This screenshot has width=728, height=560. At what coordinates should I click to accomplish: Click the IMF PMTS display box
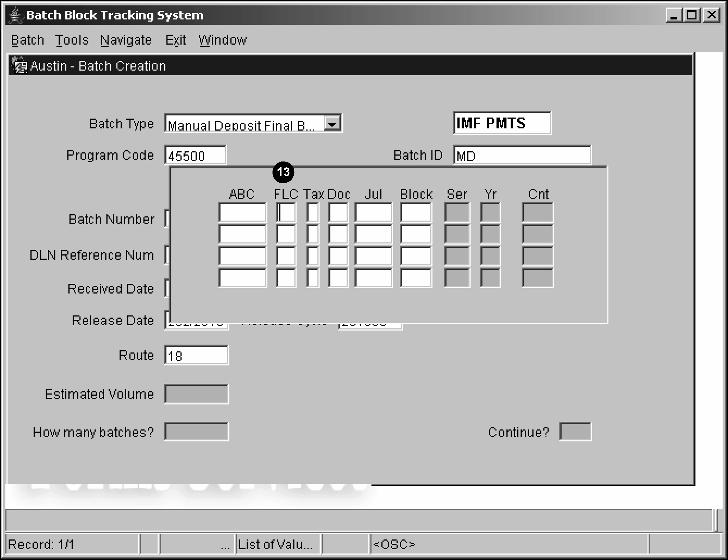[502, 123]
